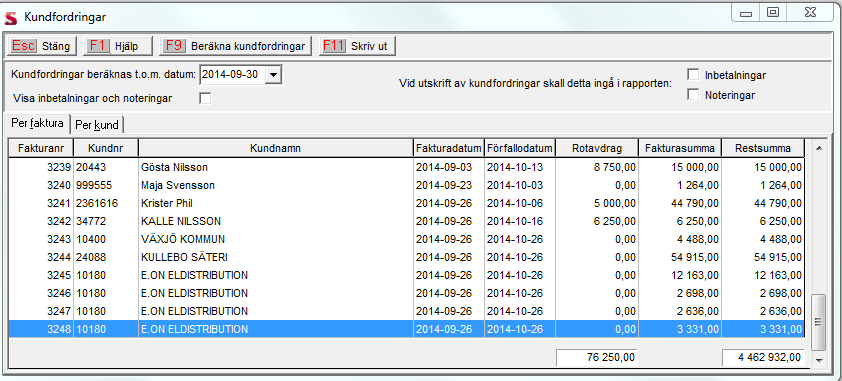Viewport: 842px width, 381px height.
Task: Click into the 2014-09-30 date field
Action: pos(233,75)
